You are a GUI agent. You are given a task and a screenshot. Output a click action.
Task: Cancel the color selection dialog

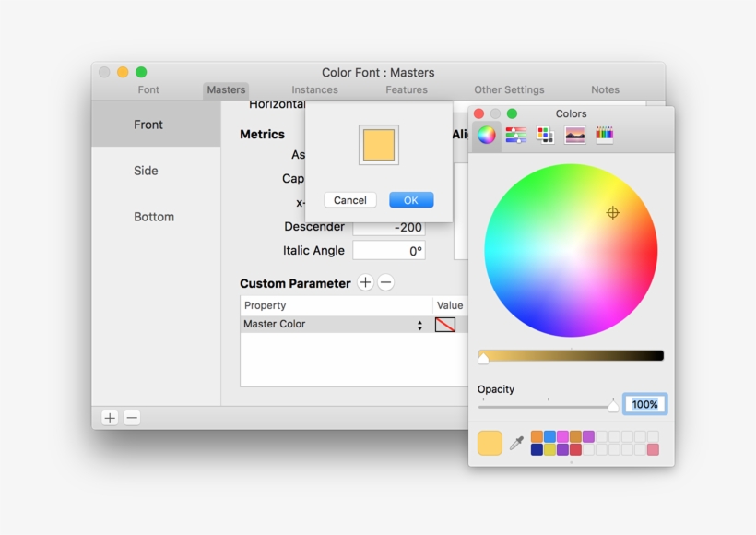350,200
